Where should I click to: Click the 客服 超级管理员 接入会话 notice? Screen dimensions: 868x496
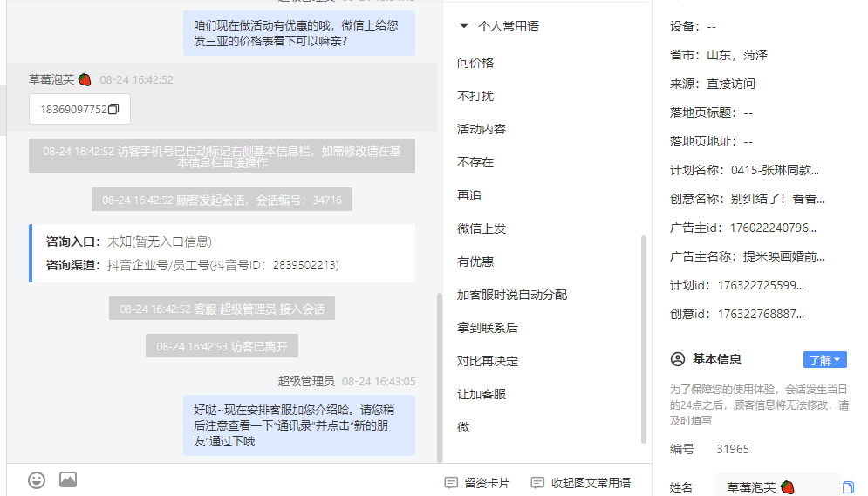[x=222, y=309]
